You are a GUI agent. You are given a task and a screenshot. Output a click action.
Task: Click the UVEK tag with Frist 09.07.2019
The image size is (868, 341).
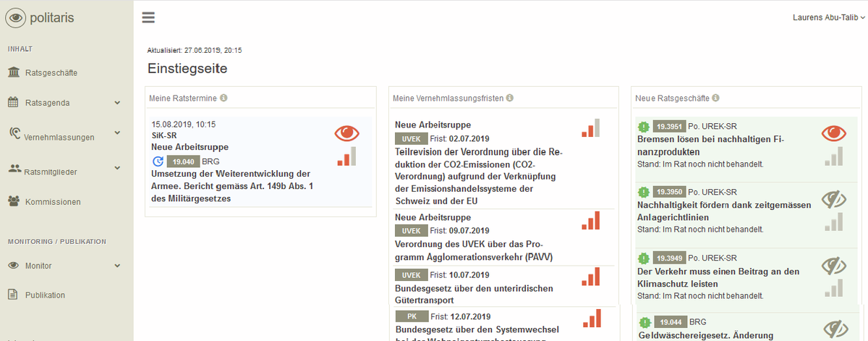point(411,230)
